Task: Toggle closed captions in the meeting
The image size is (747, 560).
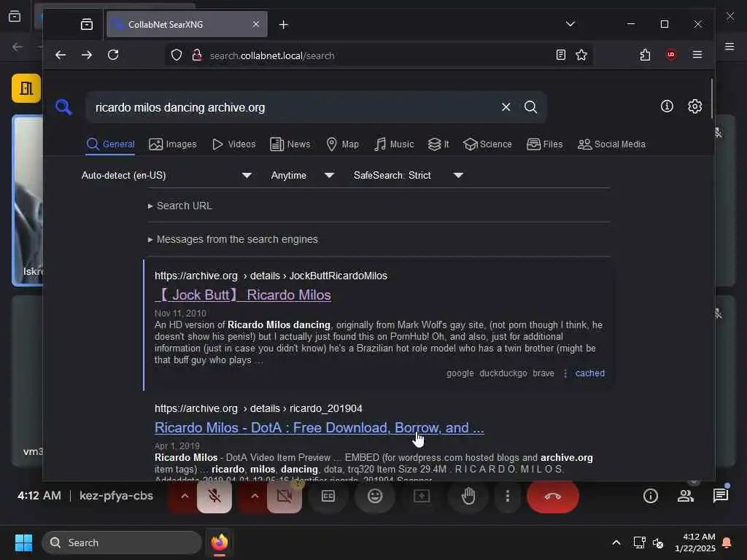Action: [328, 496]
